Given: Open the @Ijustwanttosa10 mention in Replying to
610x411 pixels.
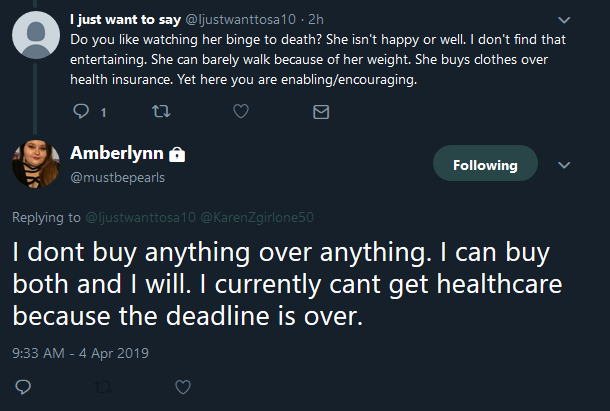Looking at the screenshot, I should (x=140, y=217).
